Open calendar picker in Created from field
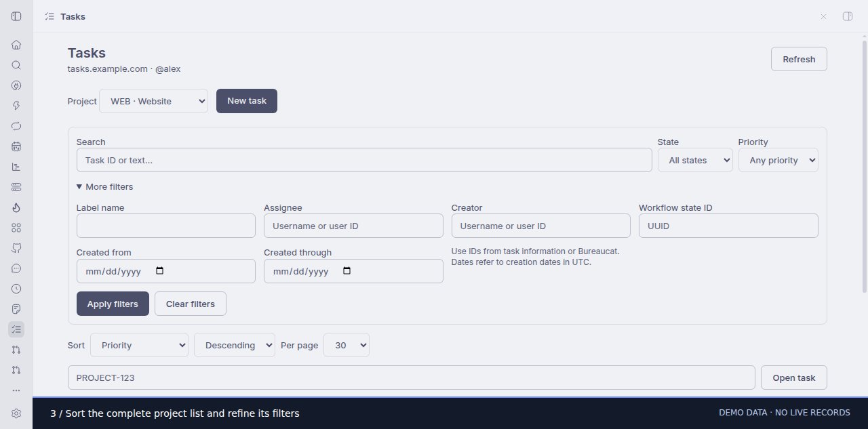Viewport: 868px width, 429px height. tap(160, 270)
